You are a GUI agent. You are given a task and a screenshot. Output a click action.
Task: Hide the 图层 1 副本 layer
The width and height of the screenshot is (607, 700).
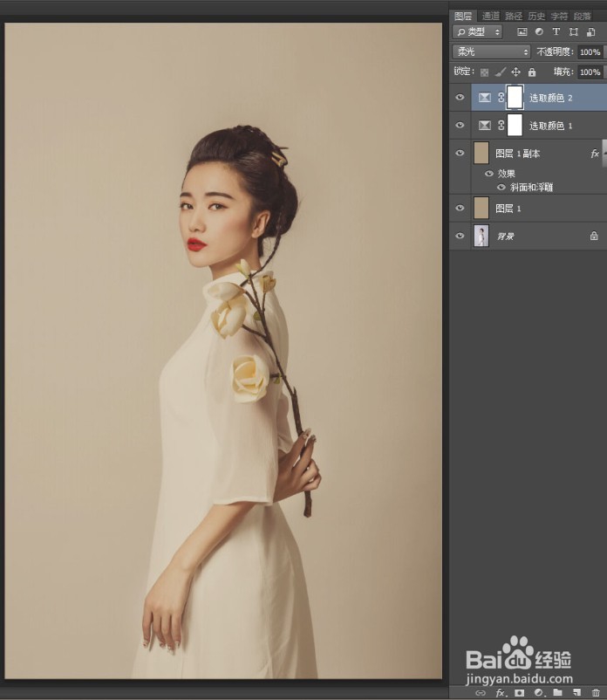(460, 153)
